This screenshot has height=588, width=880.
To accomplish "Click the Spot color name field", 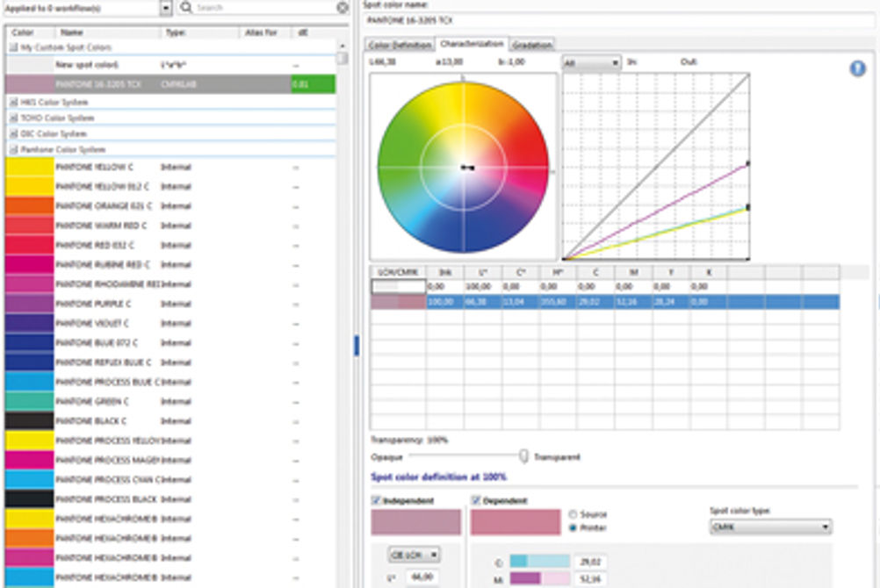I will pos(619,20).
